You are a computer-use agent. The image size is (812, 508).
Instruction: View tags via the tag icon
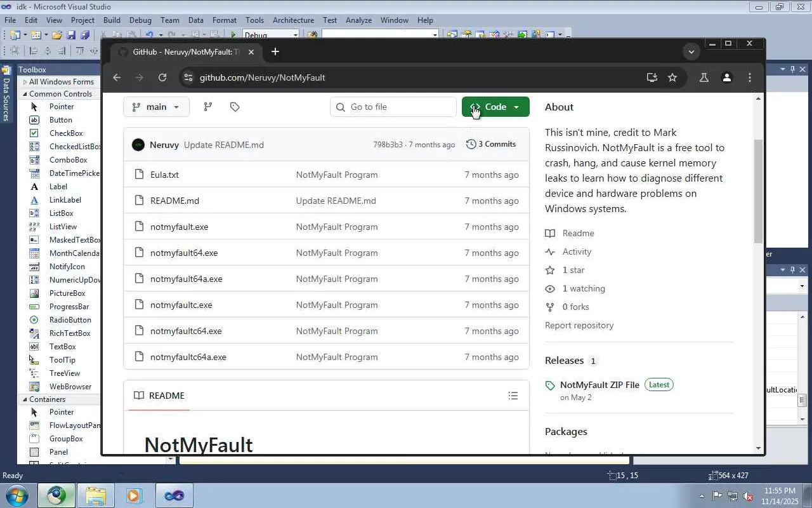click(235, 107)
